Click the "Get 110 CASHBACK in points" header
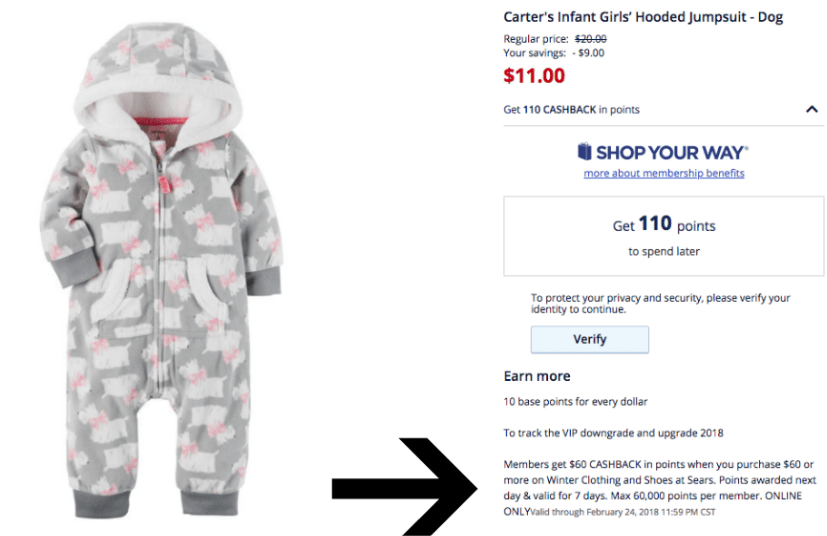 pyautogui.click(x=572, y=109)
